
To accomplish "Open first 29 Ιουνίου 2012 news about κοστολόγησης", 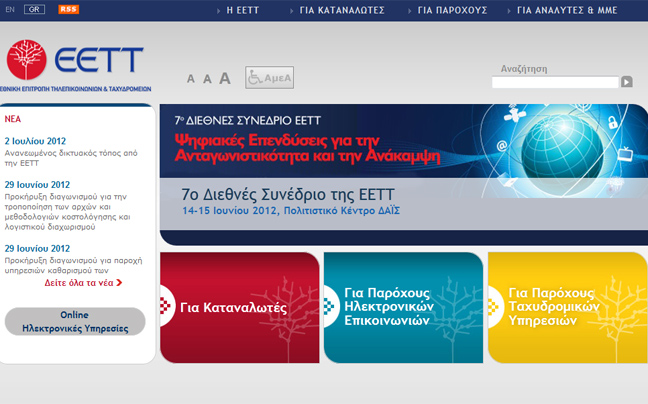I will [x=37, y=185].
